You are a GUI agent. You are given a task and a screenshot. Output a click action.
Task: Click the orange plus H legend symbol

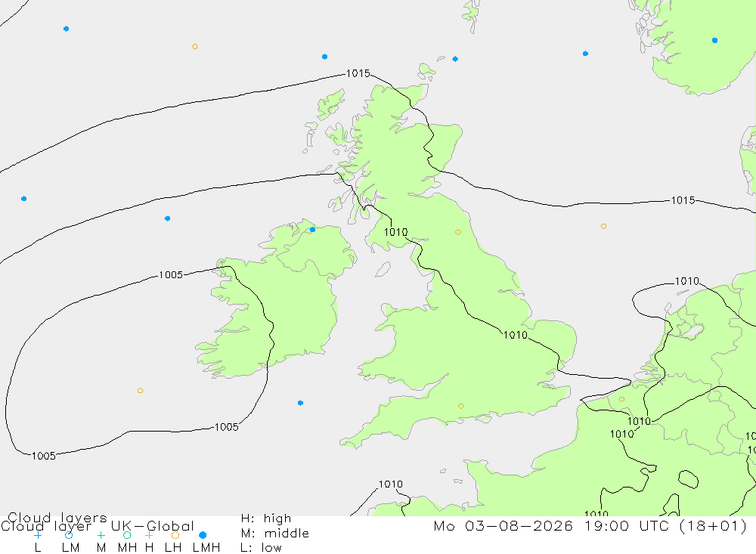(149, 535)
